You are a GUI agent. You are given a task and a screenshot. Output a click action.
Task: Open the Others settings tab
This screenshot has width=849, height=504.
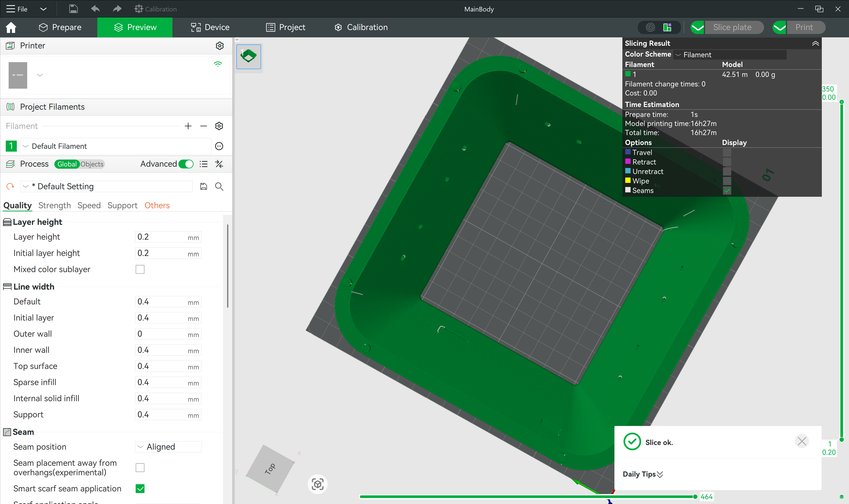click(x=157, y=205)
